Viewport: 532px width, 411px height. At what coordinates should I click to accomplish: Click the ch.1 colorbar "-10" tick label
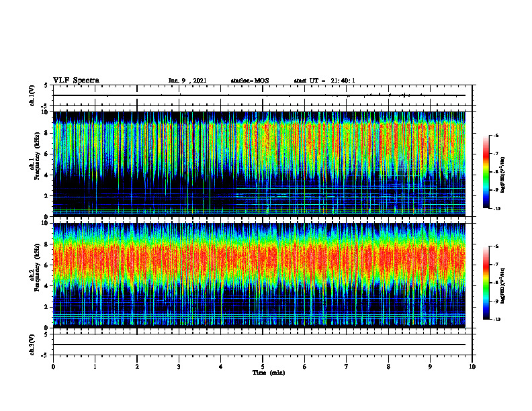[497, 209]
